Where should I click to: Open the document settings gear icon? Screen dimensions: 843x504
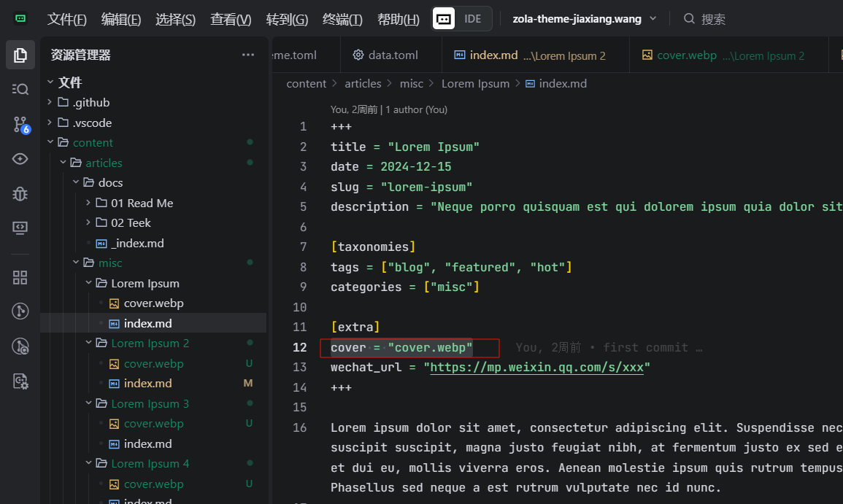point(20,381)
